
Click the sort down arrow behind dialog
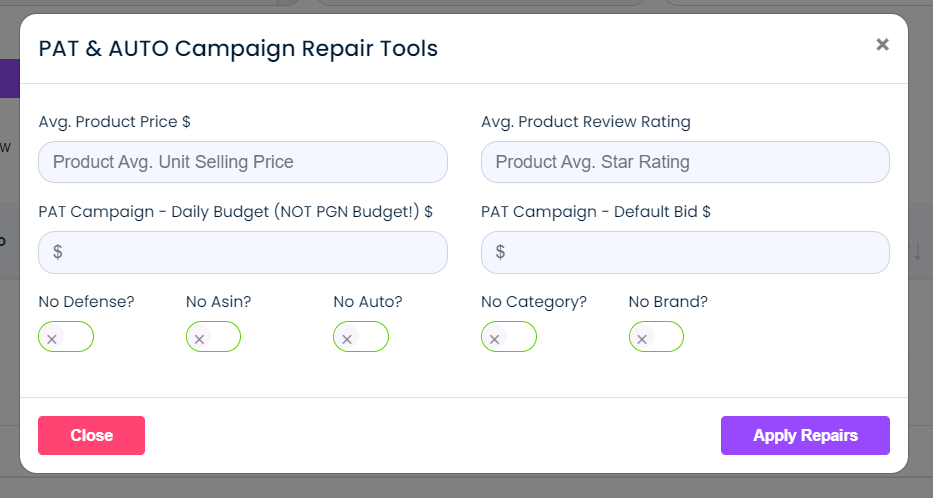(918, 251)
